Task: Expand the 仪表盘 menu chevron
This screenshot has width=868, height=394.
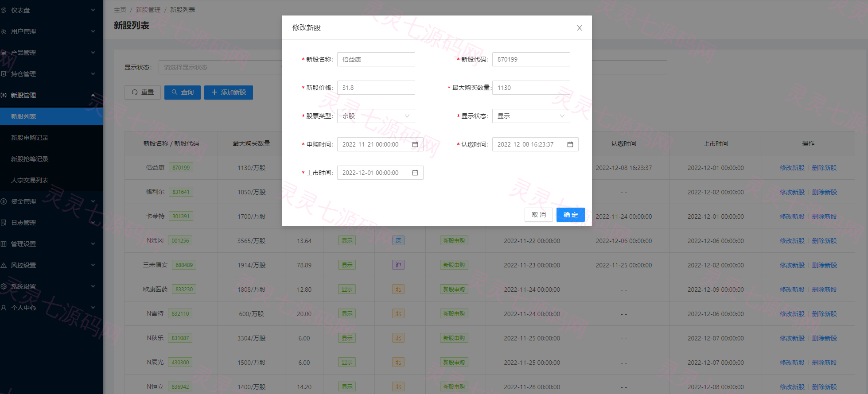Action: pyautogui.click(x=93, y=10)
